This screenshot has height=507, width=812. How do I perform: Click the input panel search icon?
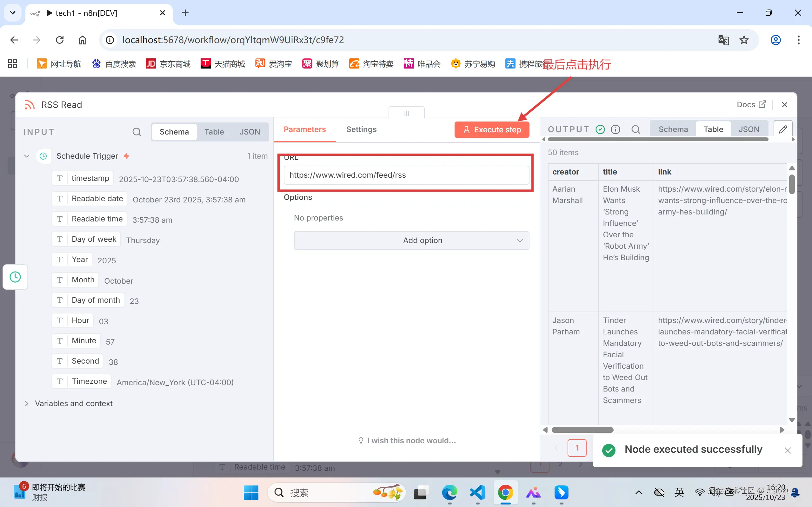136,132
